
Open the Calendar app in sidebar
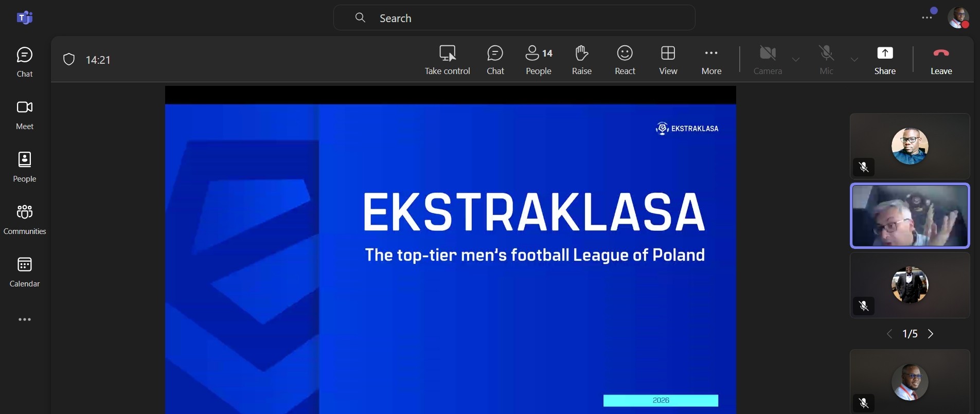pos(25,272)
